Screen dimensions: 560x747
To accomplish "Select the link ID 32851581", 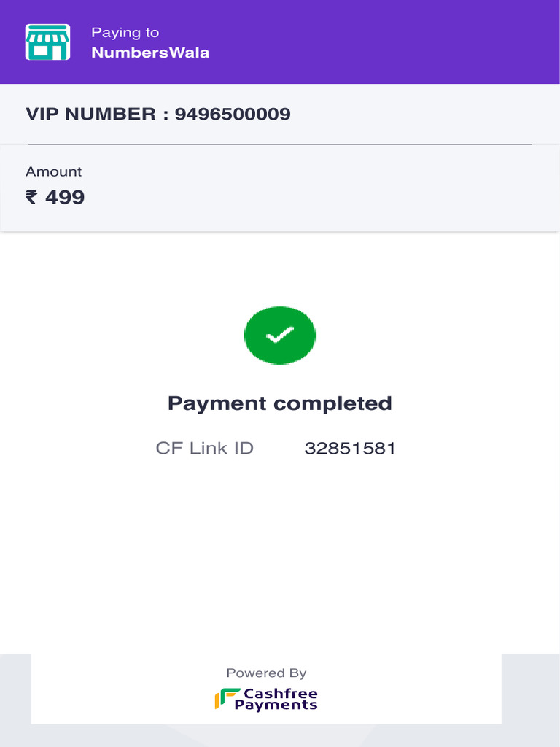I will click(x=350, y=448).
